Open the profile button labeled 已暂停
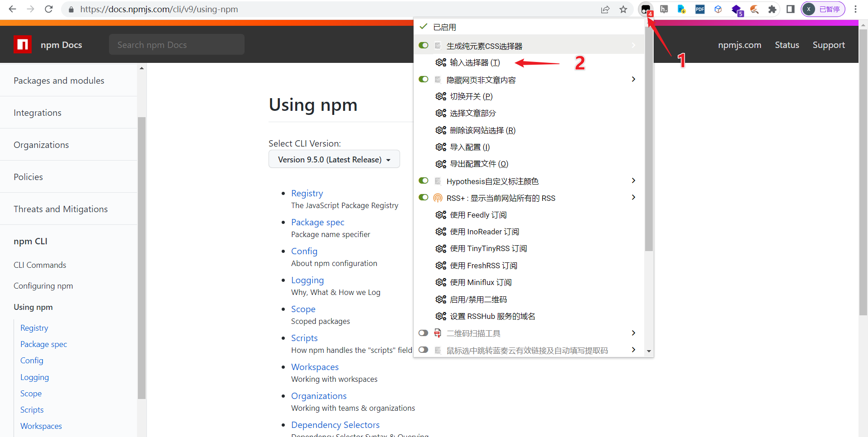Viewport: 868px width, 437px height. click(x=823, y=9)
